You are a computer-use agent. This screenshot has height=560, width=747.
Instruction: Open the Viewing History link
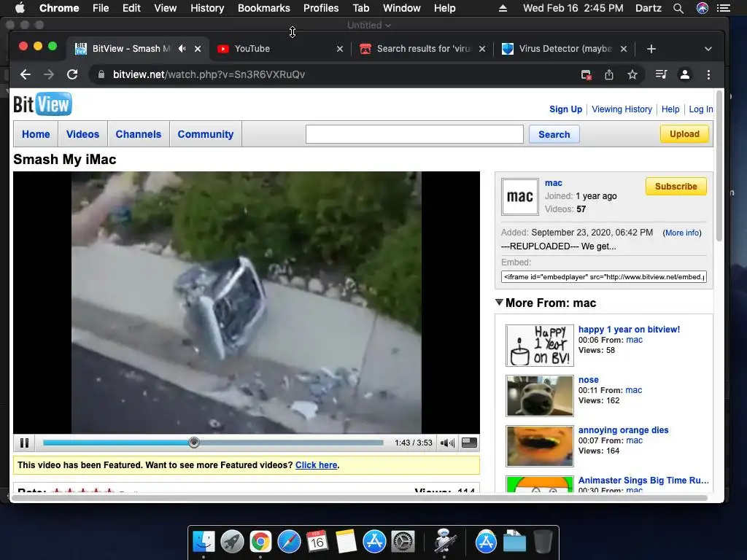coord(622,109)
